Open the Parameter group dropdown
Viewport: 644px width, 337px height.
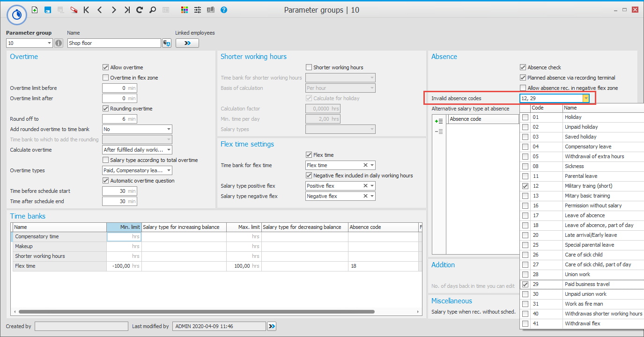click(49, 43)
